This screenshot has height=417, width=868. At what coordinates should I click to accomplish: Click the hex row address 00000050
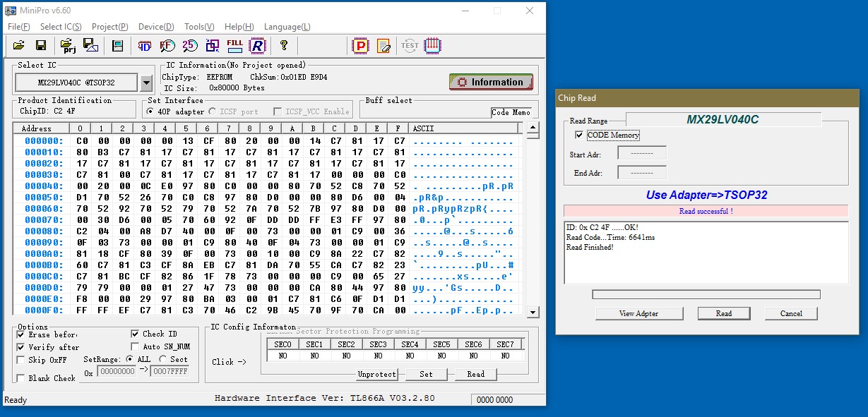tap(44, 197)
